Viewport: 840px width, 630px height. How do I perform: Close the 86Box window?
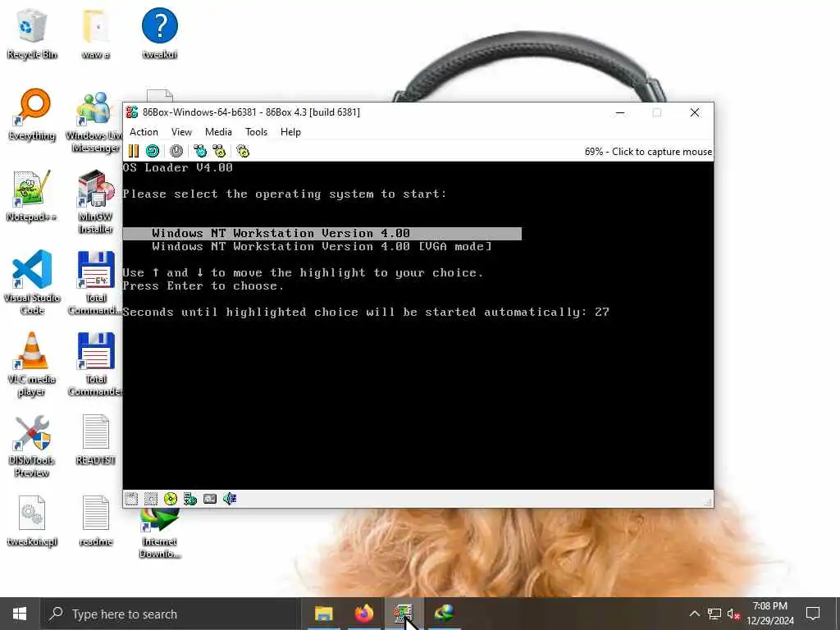click(694, 112)
